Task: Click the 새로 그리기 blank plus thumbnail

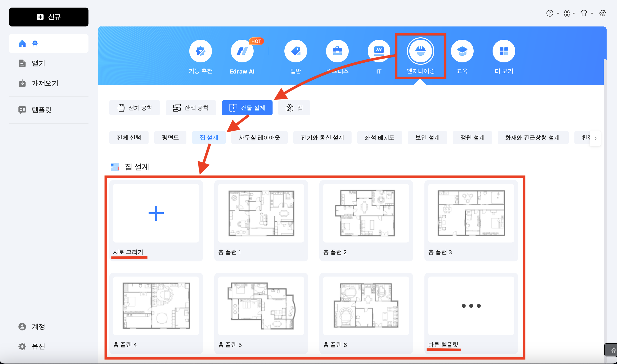Action: coord(156,213)
